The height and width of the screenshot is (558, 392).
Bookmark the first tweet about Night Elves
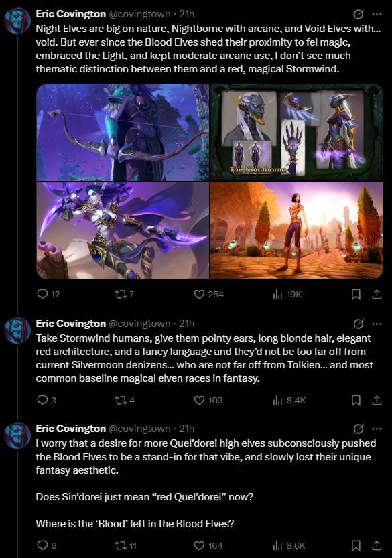pos(356,294)
